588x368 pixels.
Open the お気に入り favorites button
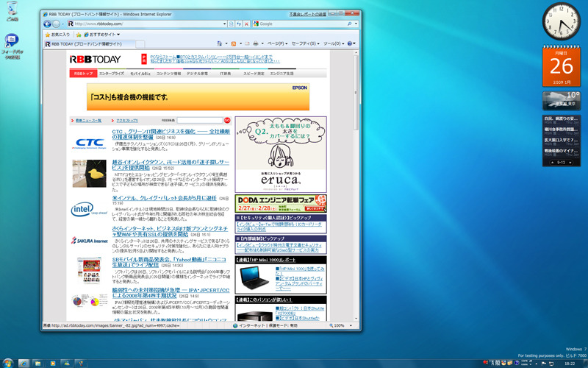tap(57, 35)
